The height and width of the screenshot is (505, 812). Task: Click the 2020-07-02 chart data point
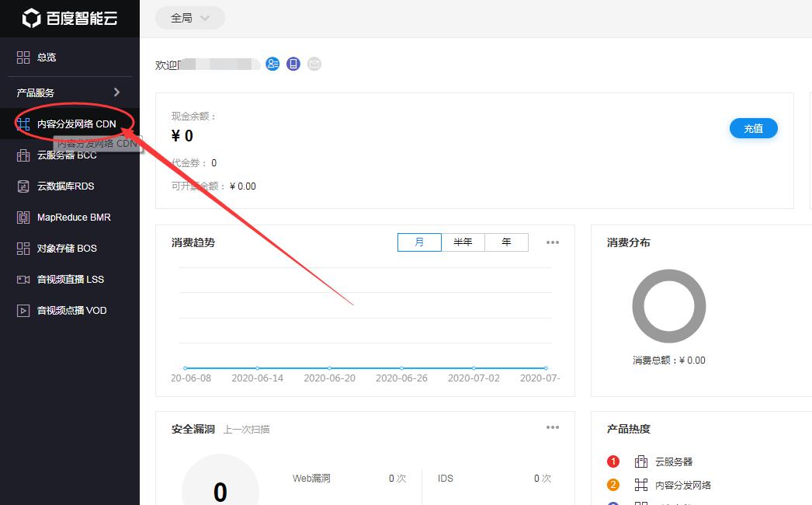pos(474,368)
